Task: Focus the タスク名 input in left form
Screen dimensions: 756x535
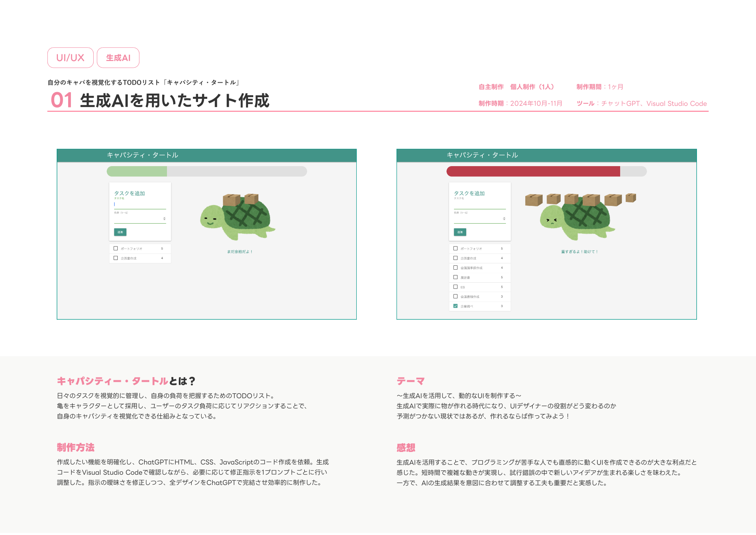Action: click(140, 205)
